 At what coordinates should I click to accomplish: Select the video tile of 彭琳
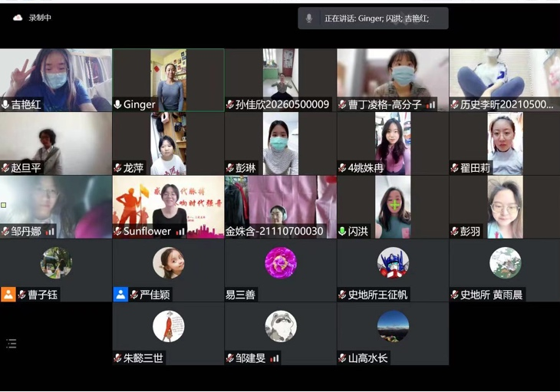click(x=280, y=143)
